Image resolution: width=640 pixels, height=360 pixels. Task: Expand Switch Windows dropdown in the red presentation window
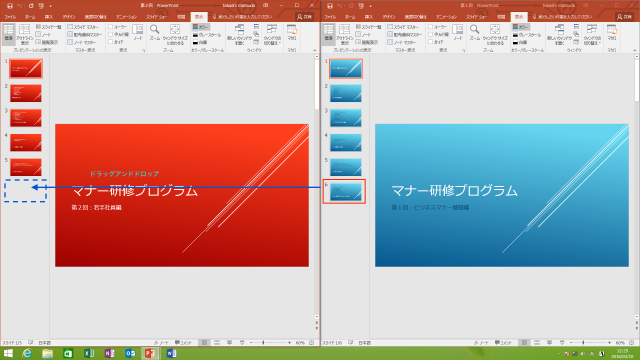click(272, 34)
